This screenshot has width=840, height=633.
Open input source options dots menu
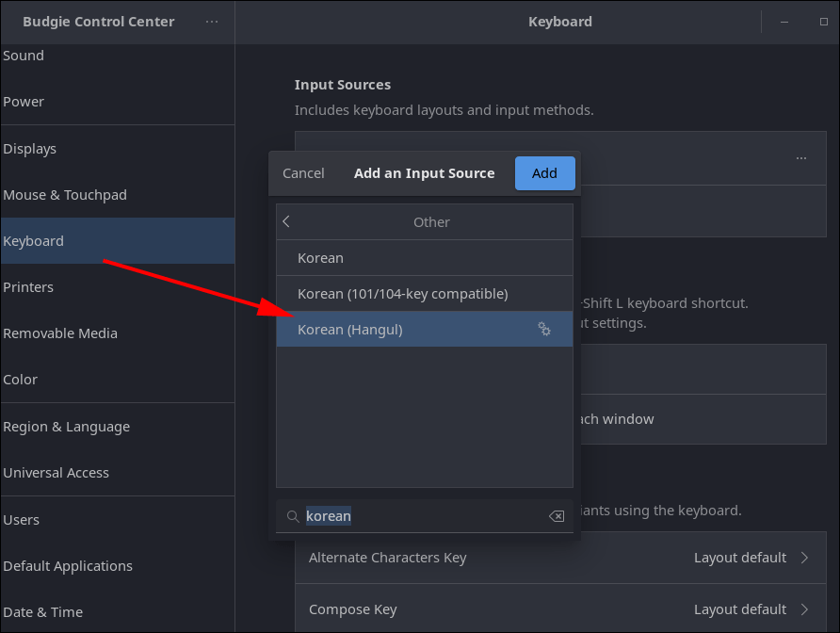[x=801, y=158]
